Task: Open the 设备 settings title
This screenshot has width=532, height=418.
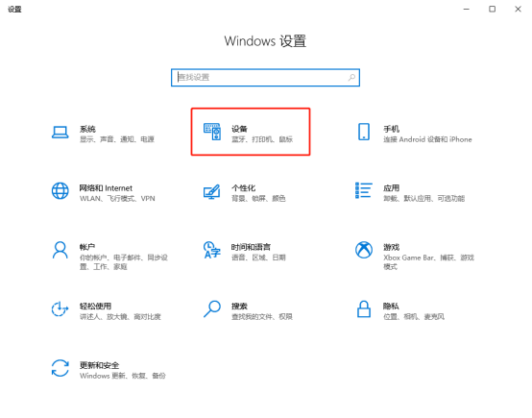Action: tap(239, 129)
